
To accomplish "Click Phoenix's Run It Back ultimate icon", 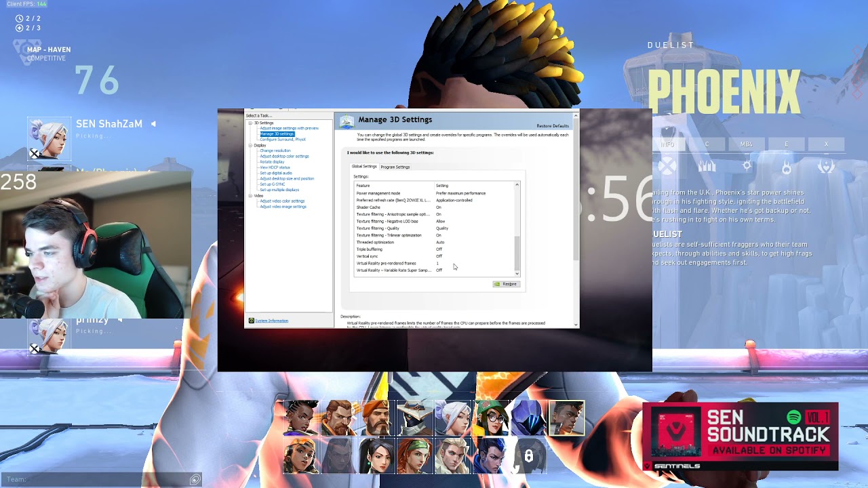I will pyautogui.click(x=826, y=166).
